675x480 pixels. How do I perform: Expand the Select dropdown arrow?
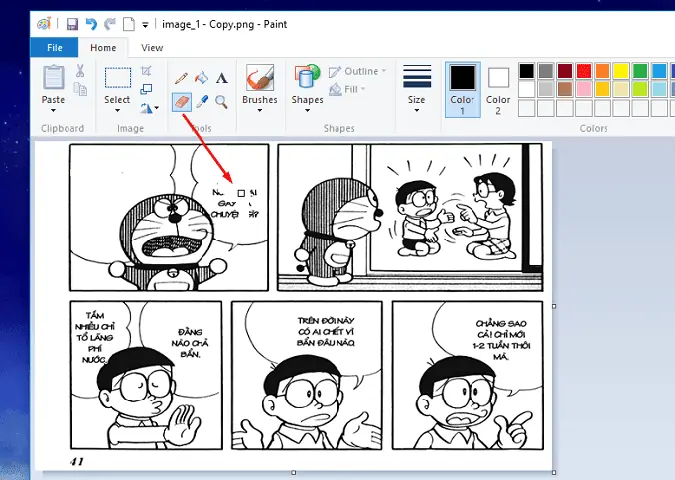[117, 111]
